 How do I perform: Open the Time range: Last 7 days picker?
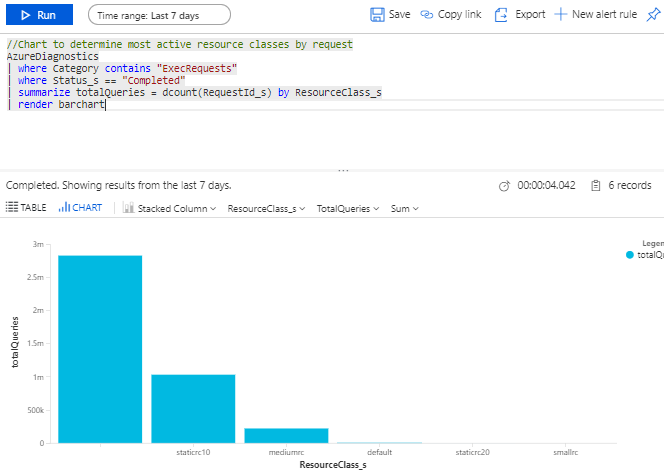[x=159, y=15]
